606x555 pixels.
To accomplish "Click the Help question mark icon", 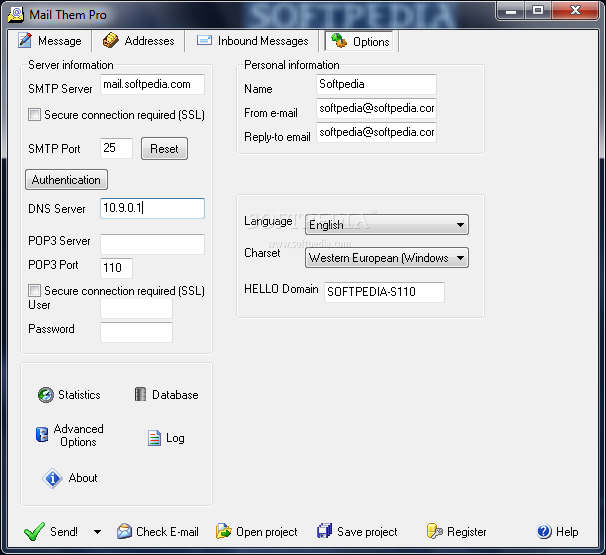I will click(544, 531).
